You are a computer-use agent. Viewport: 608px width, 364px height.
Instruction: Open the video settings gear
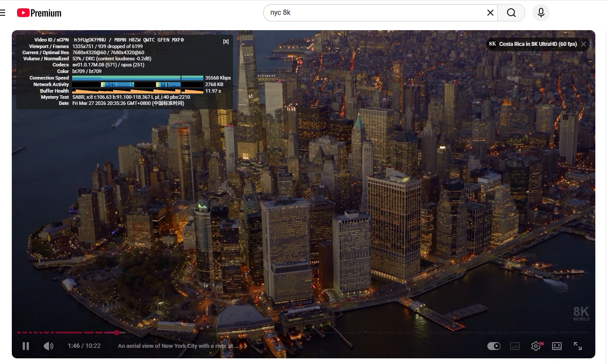[x=535, y=346]
